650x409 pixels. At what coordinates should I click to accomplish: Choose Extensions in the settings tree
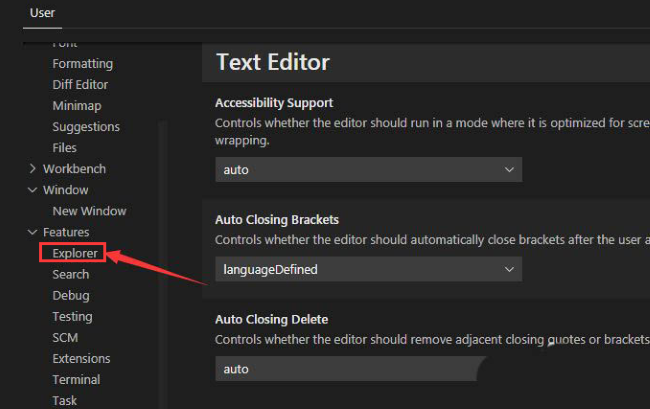coord(81,358)
